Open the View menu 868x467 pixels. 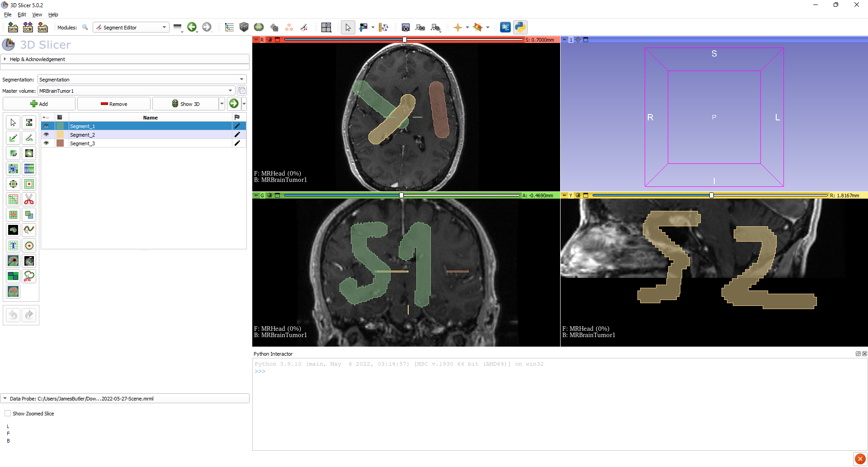[37, 14]
